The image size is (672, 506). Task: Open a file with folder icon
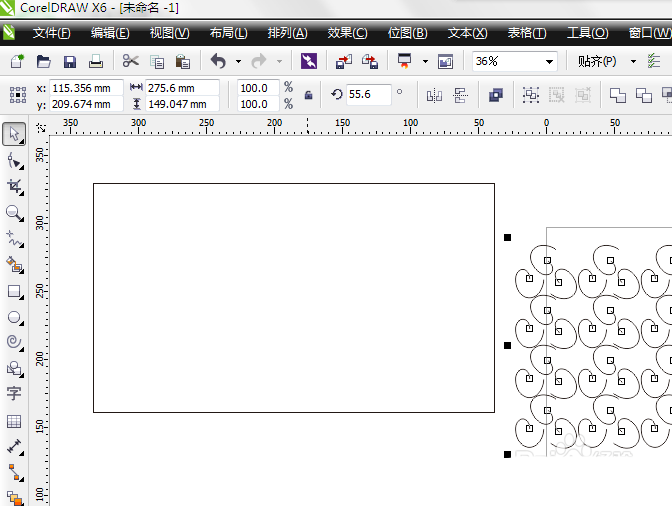pyautogui.click(x=43, y=61)
